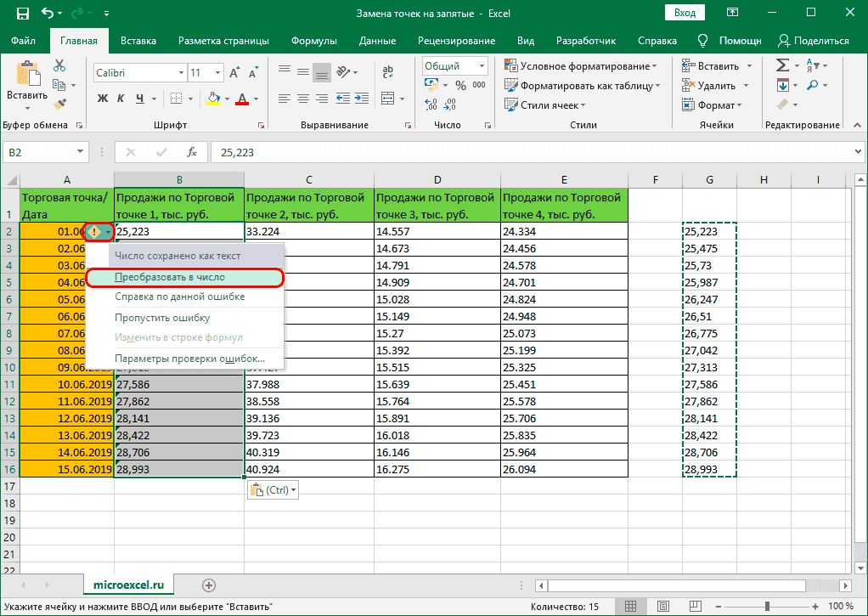The height and width of the screenshot is (616, 868).
Task: Click the percent style icon
Action: 460,85
